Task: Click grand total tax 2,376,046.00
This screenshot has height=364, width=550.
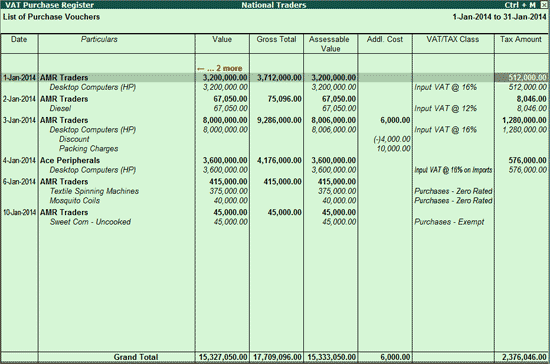Action: [524, 357]
